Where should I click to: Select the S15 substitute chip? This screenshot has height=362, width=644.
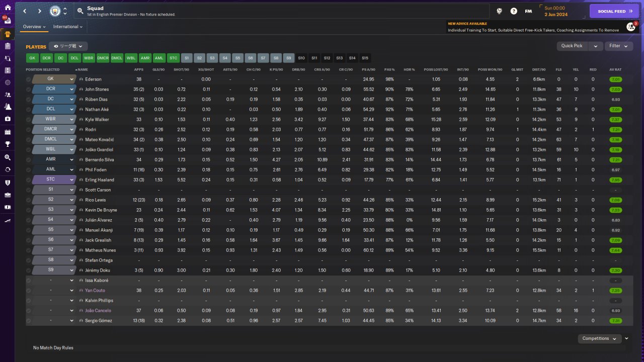point(365,58)
